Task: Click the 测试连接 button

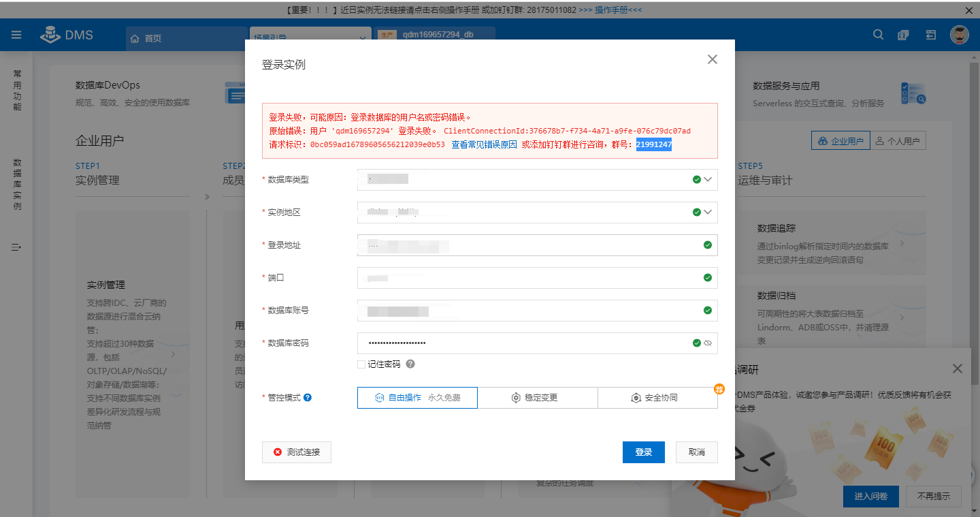Action: [297, 452]
